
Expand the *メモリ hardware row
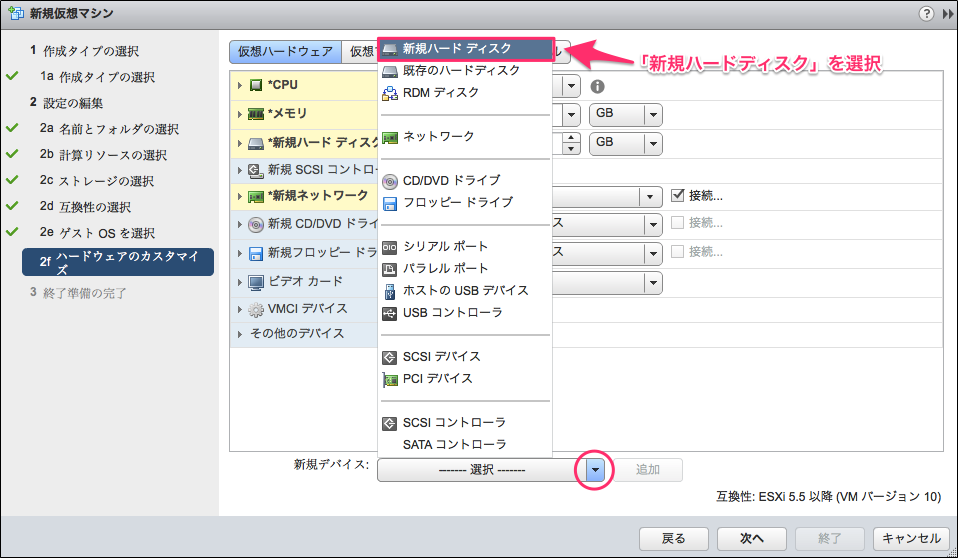click(x=240, y=114)
